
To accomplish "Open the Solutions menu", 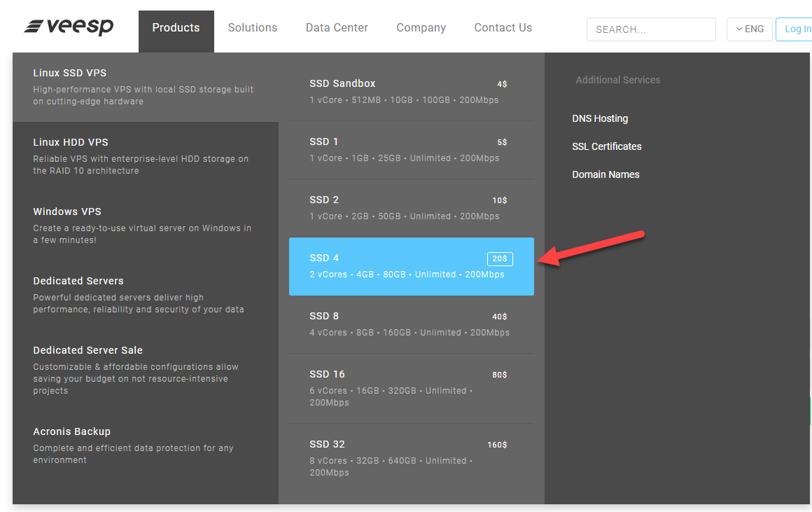I will click(253, 28).
